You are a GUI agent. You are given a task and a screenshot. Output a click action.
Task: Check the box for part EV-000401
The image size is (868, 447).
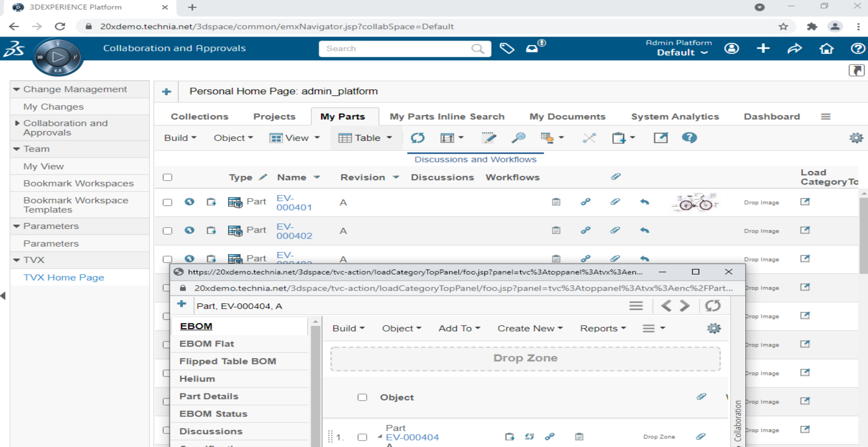[x=167, y=202]
